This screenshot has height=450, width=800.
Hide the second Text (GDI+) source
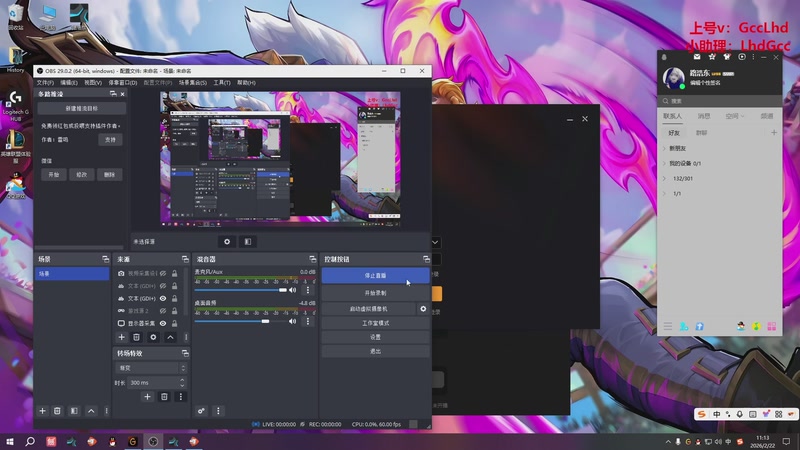click(x=163, y=298)
